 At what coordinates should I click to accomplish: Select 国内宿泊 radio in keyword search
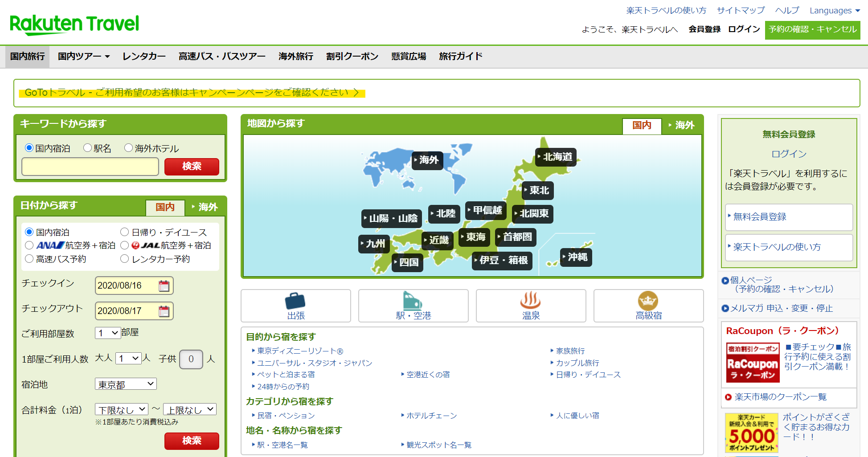pyautogui.click(x=29, y=148)
